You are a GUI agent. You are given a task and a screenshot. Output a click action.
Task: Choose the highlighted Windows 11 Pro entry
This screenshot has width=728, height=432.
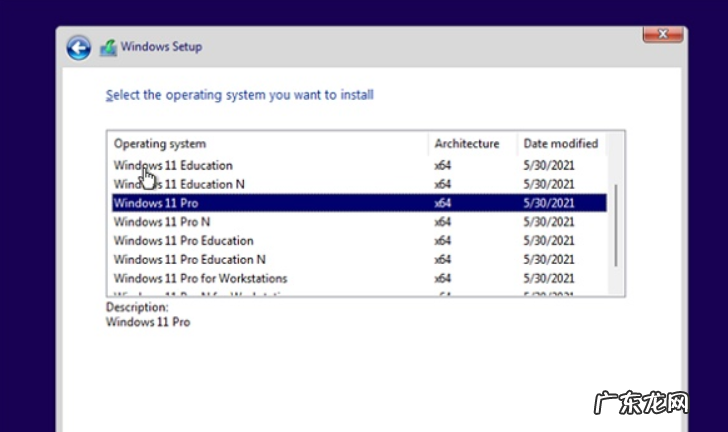point(359,203)
